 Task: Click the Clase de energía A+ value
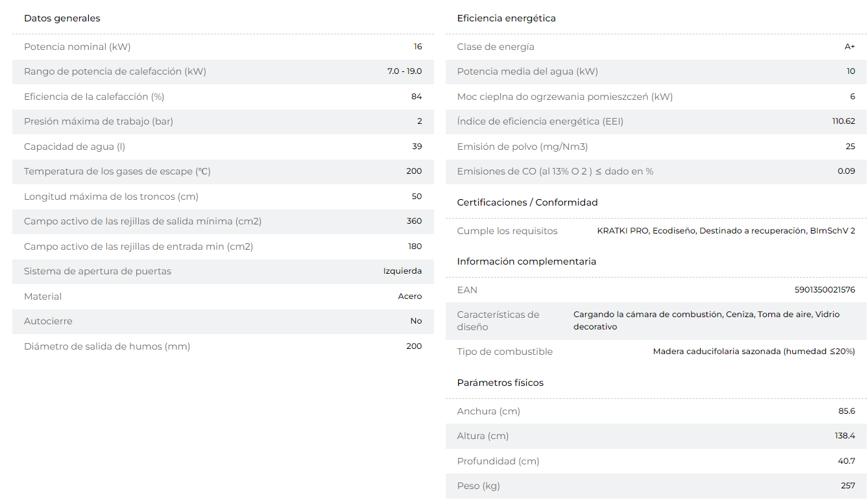tap(850, 47)
